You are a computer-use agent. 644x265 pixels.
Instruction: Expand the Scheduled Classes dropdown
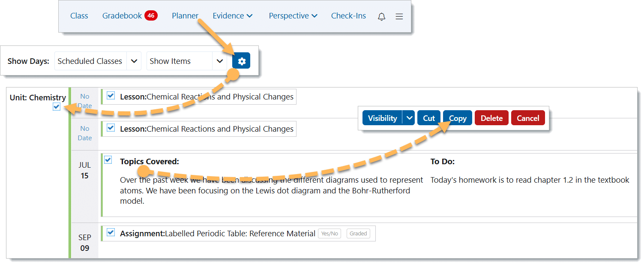click(134, 61)
